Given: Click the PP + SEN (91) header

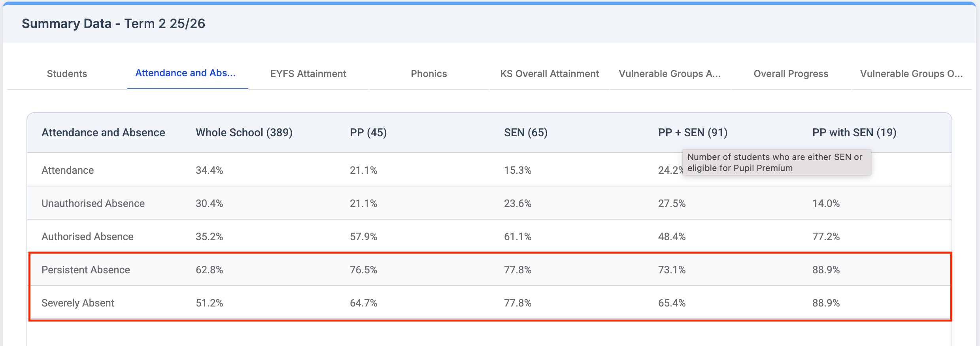Looking at the screenshot, I should (693, 133).
